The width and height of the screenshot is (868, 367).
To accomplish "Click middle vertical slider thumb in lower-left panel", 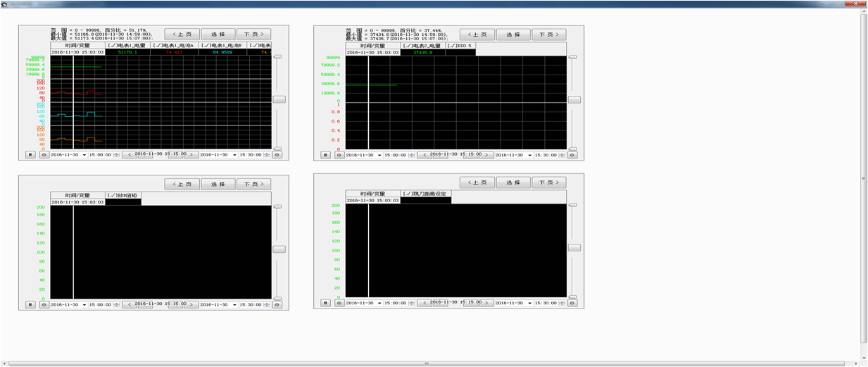I will [x=279, y=249].
